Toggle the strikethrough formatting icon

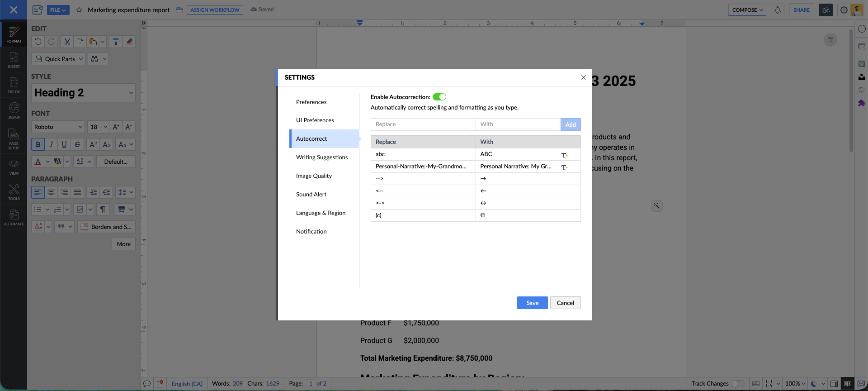pyautogui.click(x=77, y=144)
